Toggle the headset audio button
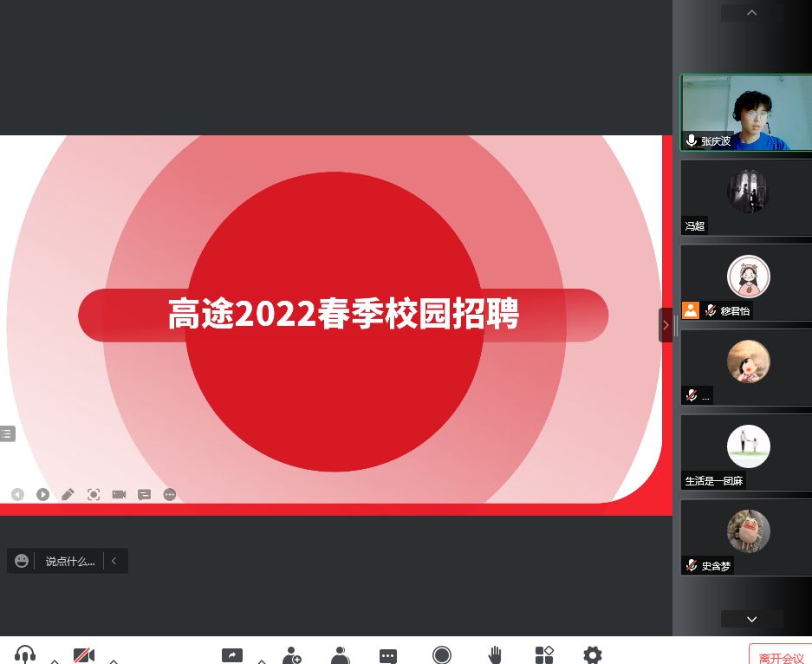This screenshot has height=664, width=812. coord(25,654)
